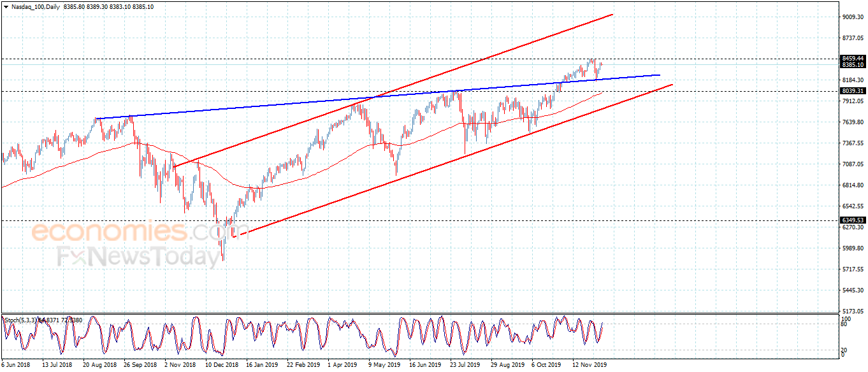
Task: Click the 6814.80 price axis label
Action: point(852,185)
